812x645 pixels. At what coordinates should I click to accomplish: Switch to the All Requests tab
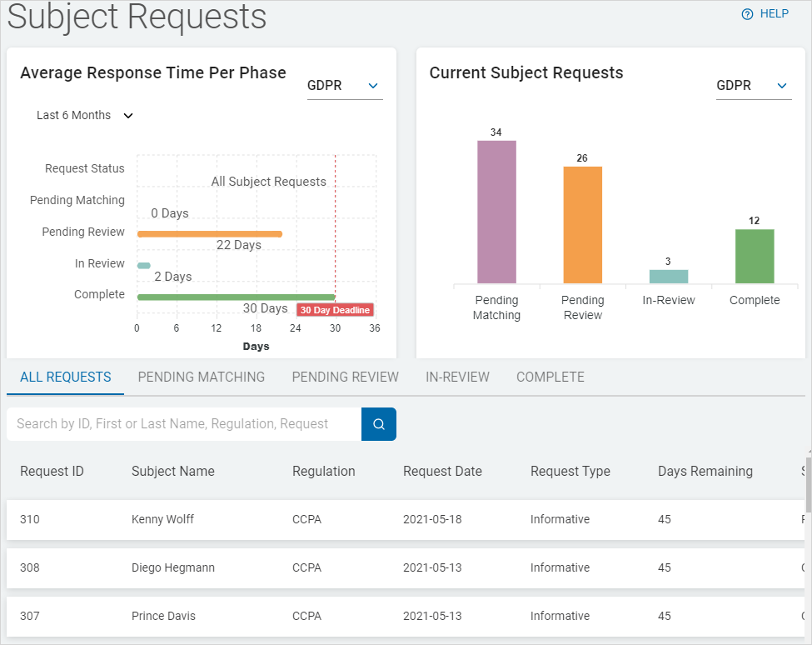pos(66,377)
